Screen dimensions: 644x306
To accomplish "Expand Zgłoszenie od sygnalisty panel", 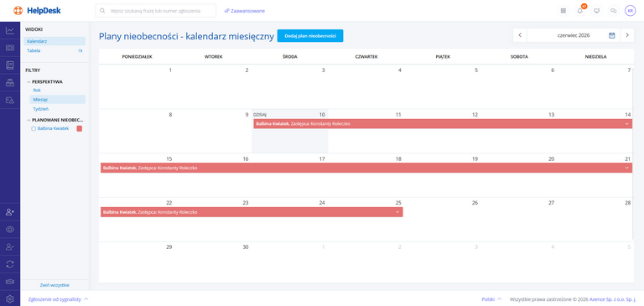I will point(59,299).
